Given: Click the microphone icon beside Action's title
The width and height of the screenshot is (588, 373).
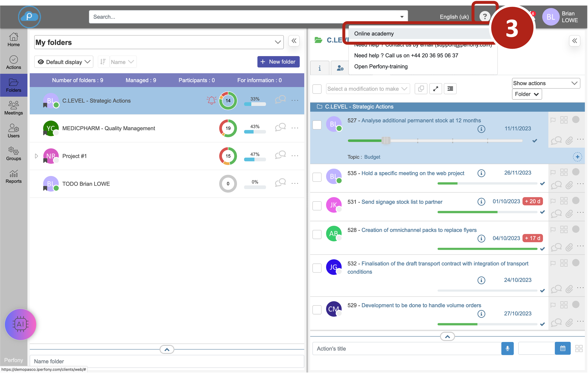Looking at the screenshot, I should pos(507,348).
